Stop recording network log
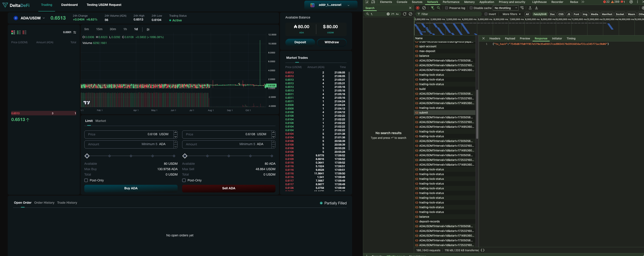 click(x=417, y=8)
